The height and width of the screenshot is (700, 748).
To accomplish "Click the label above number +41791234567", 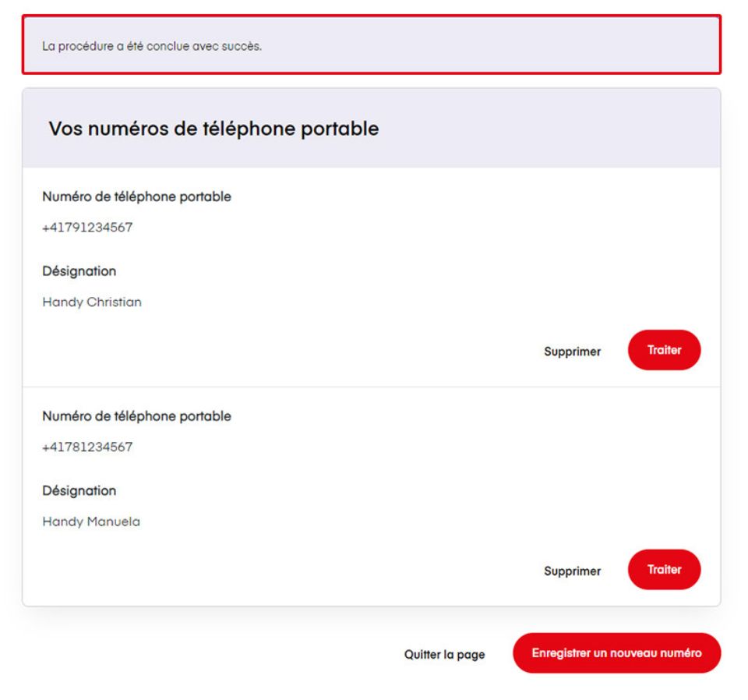I will point(136,197).
